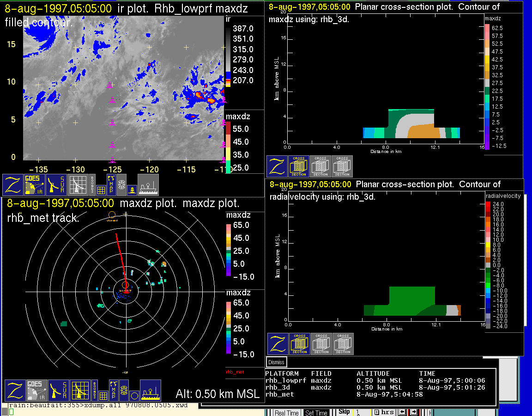The image size is (532, 416).
Task: Switch to Real Time mode
Action: (x=286, y=413)
